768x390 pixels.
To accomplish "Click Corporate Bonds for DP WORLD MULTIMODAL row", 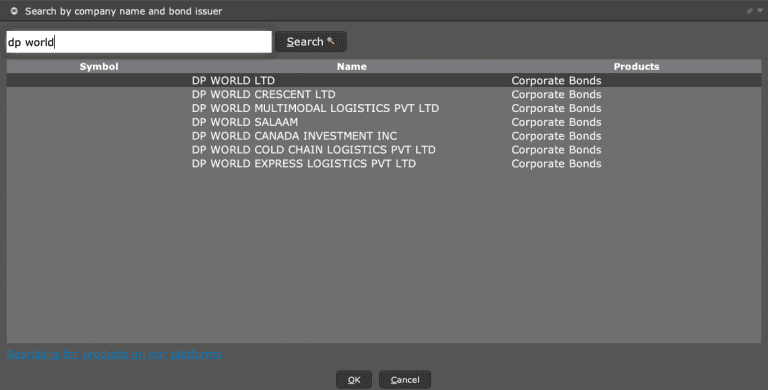I will click(556, 108).
